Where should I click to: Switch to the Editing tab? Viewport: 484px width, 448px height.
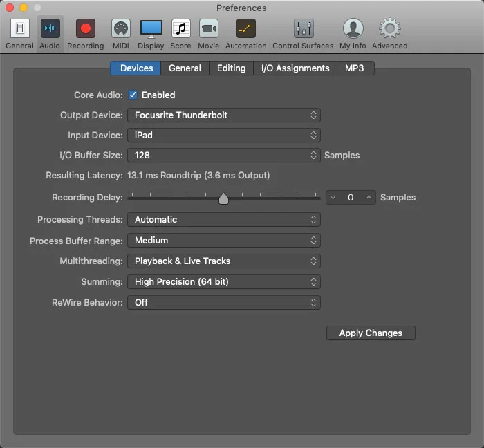point(231,68)
